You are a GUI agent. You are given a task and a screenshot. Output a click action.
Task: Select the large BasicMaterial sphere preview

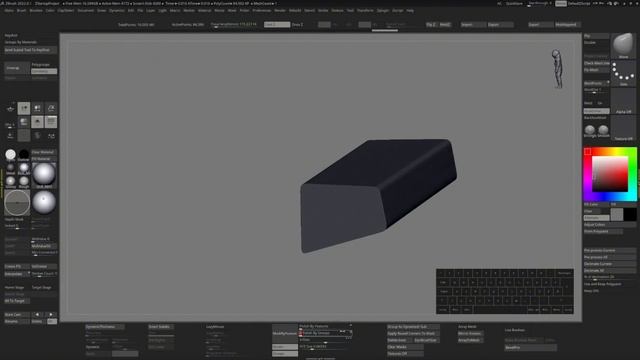coord(44,174)
